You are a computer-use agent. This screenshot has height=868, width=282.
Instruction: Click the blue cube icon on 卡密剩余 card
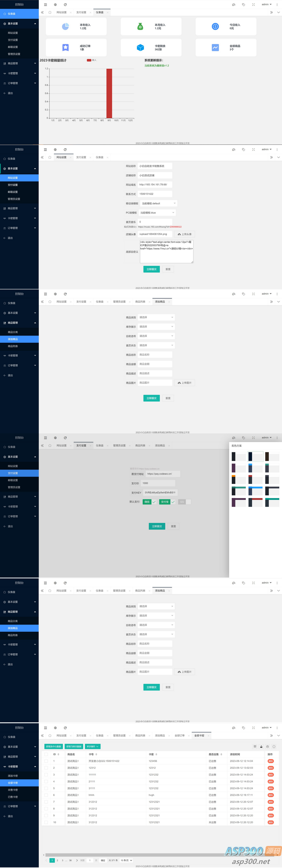140,48
